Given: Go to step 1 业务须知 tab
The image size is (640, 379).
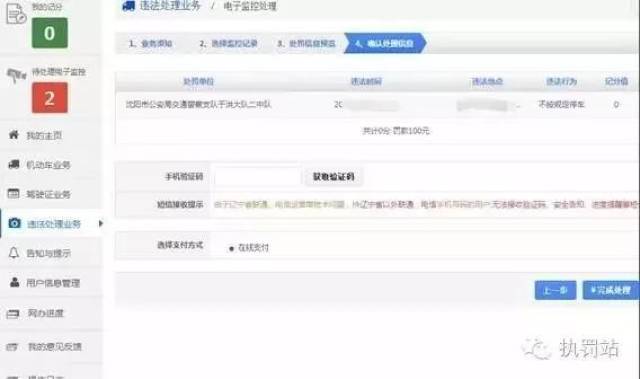Looking at the screenshot, I should pos(150,43).
